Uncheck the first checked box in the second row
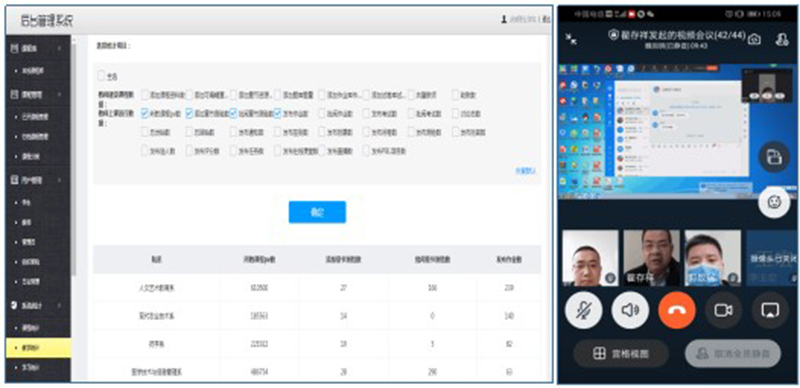Image resolution: width=800 pixels, height=388 pixels. point(145,113)
